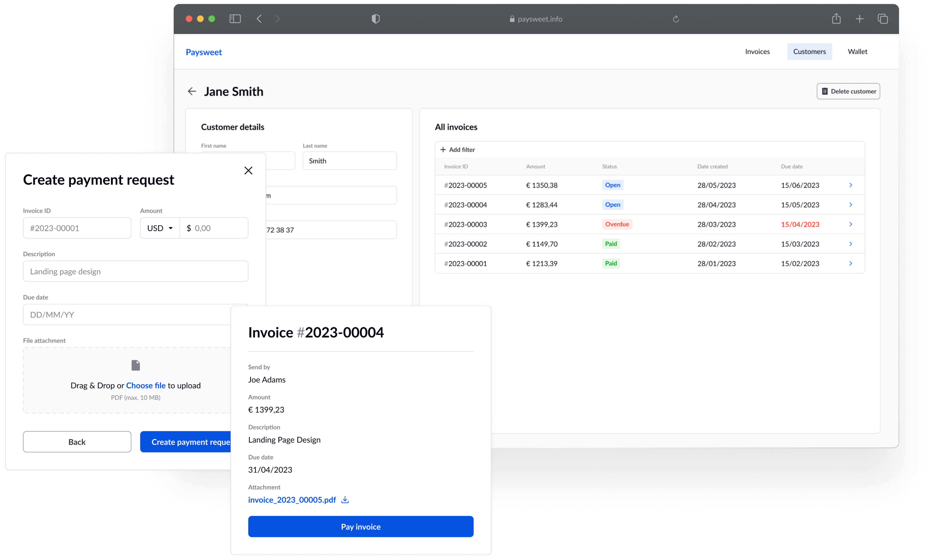This screenshot has width=937, height=560.
Task: Close the Create payment request dialog
Action: (x=248, y=171)
